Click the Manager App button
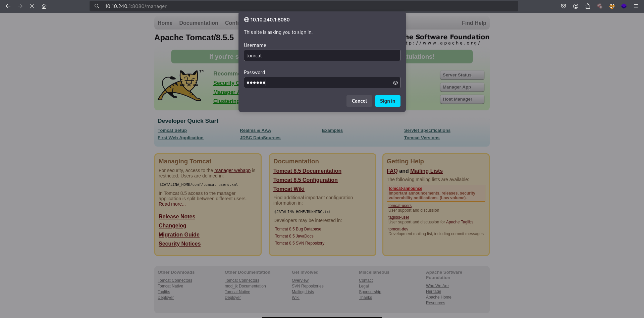This screenshot has width=644, height=318. point(462,87)
